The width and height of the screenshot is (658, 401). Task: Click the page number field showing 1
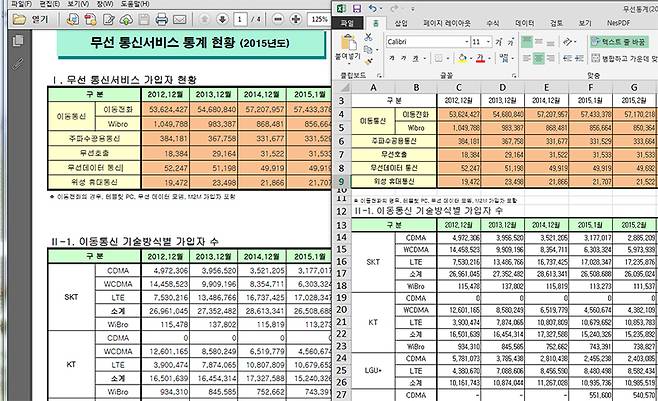coord(240,19)
